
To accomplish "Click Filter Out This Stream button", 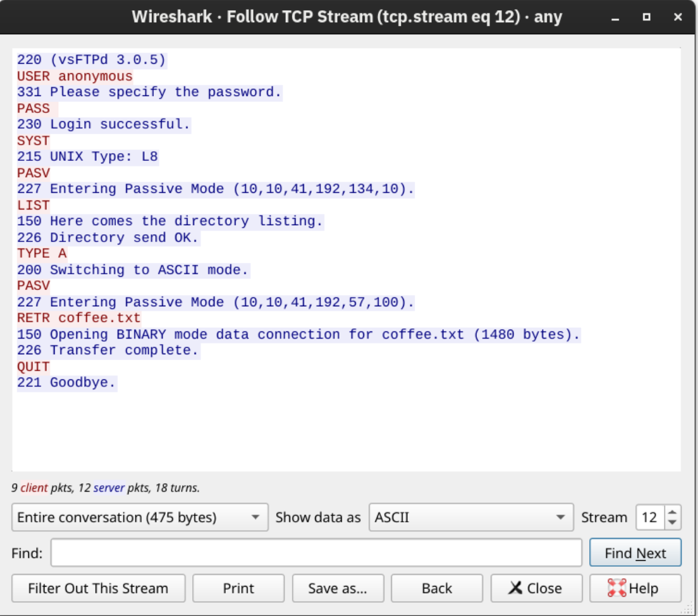I will pos(99,588).
